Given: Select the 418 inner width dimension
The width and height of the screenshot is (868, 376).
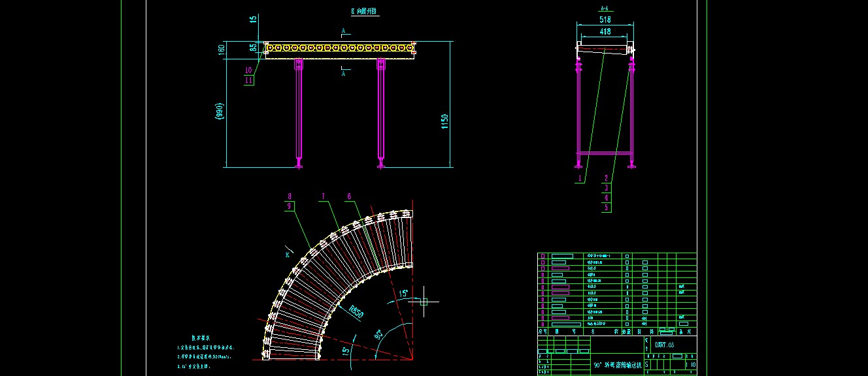Looking at the screenshot, I should click(605, 31).
